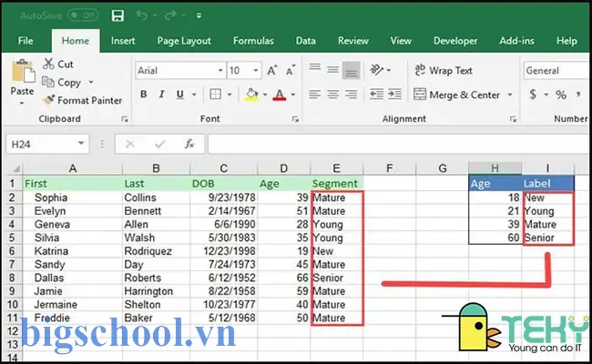
Task: Toggle Underline formatting
Action: tap(180, 95)
